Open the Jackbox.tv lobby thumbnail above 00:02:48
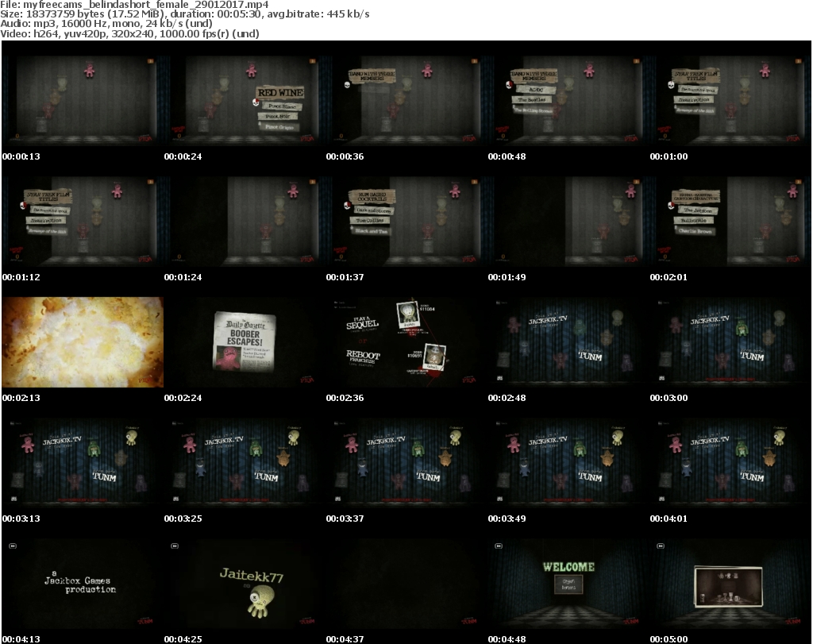Viewport: 813px width, 644px height. click(568, 342)
